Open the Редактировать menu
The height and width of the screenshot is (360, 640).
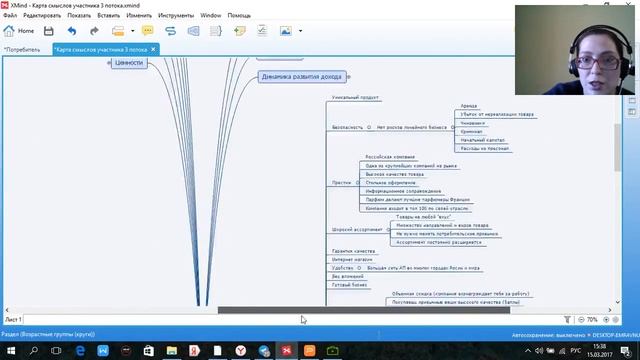coord(42,16)
